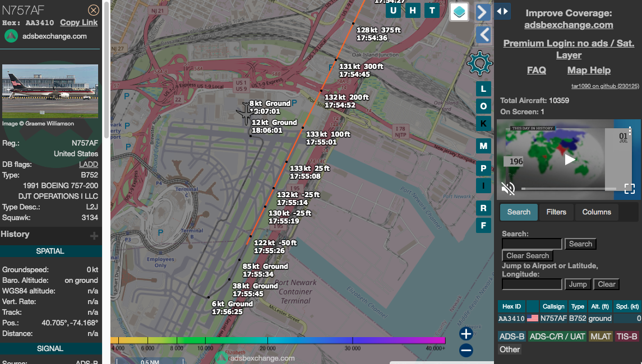Image resolution: width=642 pixels, height=364 pixels.
Task: Play the This Day in History video
Action: (x=570, y=160)
